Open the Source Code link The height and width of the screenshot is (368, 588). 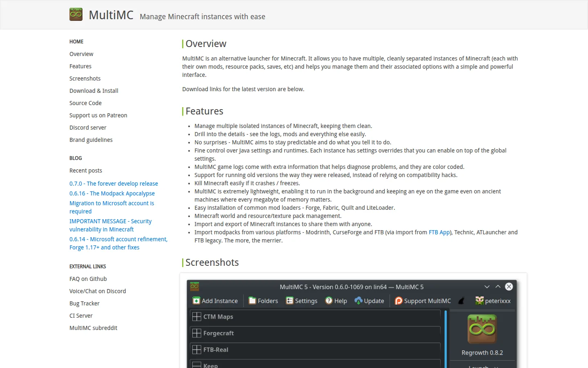tap(85, 103)
